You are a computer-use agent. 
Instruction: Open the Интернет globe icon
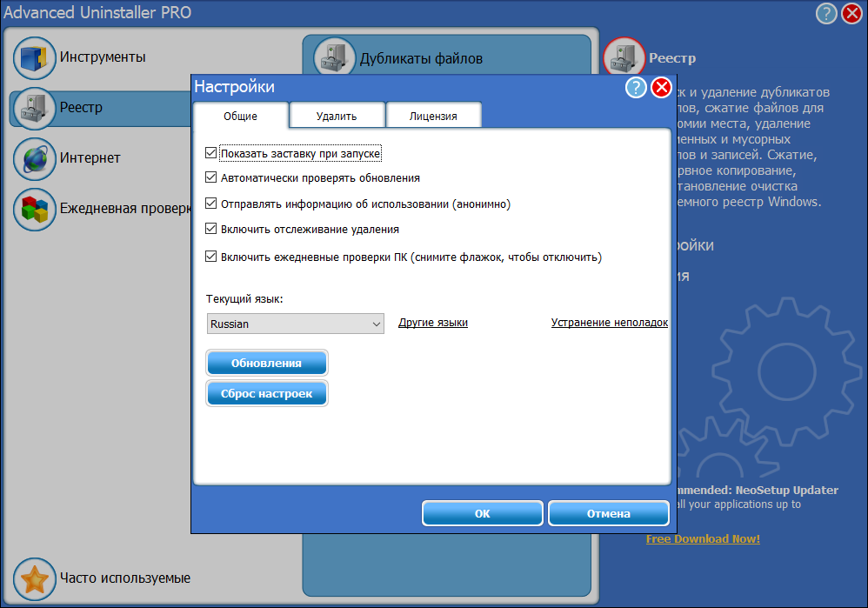pyautogui.click(x=34, y=158)
